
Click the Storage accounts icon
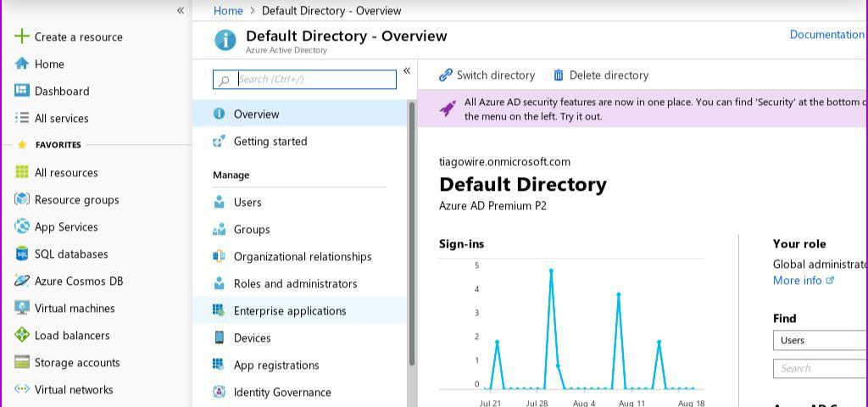[x=21, y=362]
